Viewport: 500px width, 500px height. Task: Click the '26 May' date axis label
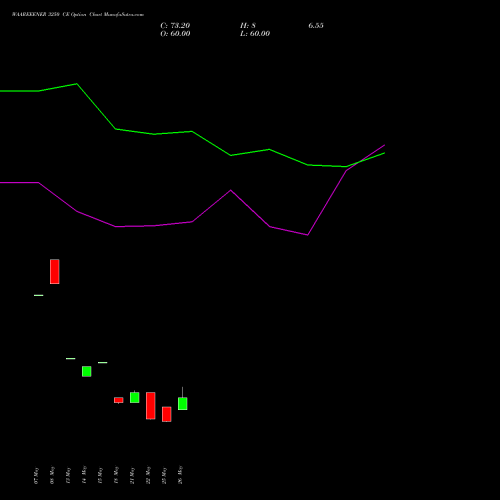[x=180, y=475]
